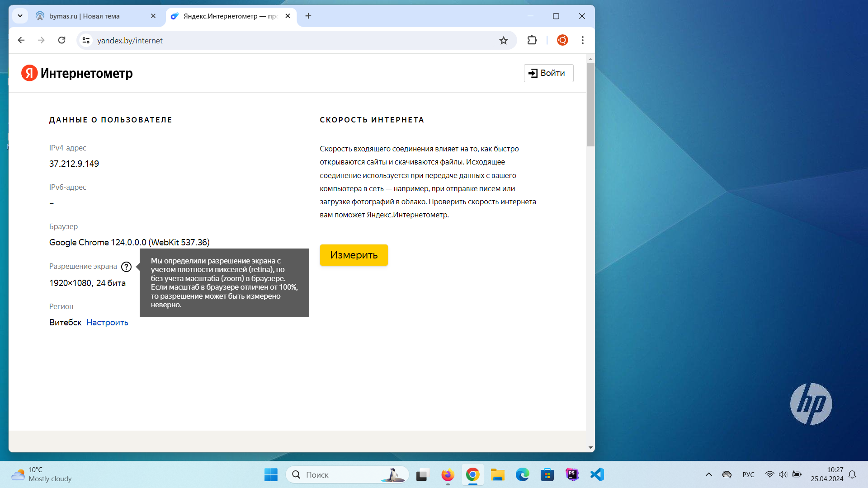868x488 pixels.
Task: Expand the tab search dropdown arrow
Action: pyautogui.click(x=20, y=16)
